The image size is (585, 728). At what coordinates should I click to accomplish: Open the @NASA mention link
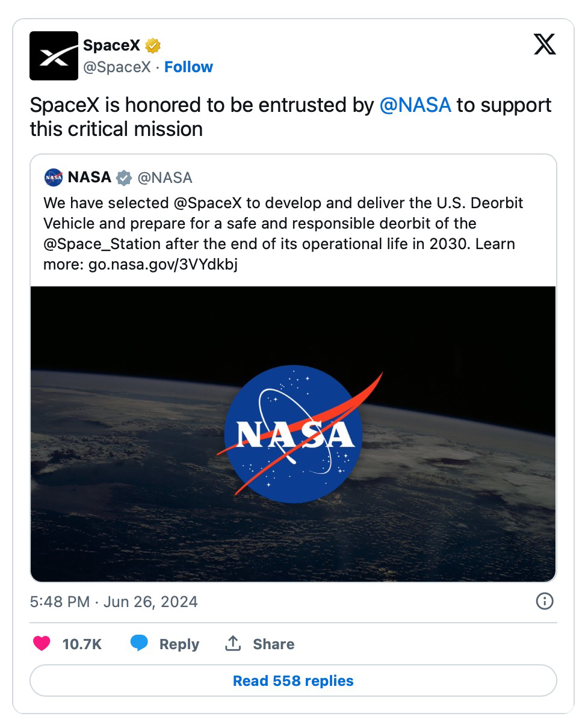pos(415,105)
